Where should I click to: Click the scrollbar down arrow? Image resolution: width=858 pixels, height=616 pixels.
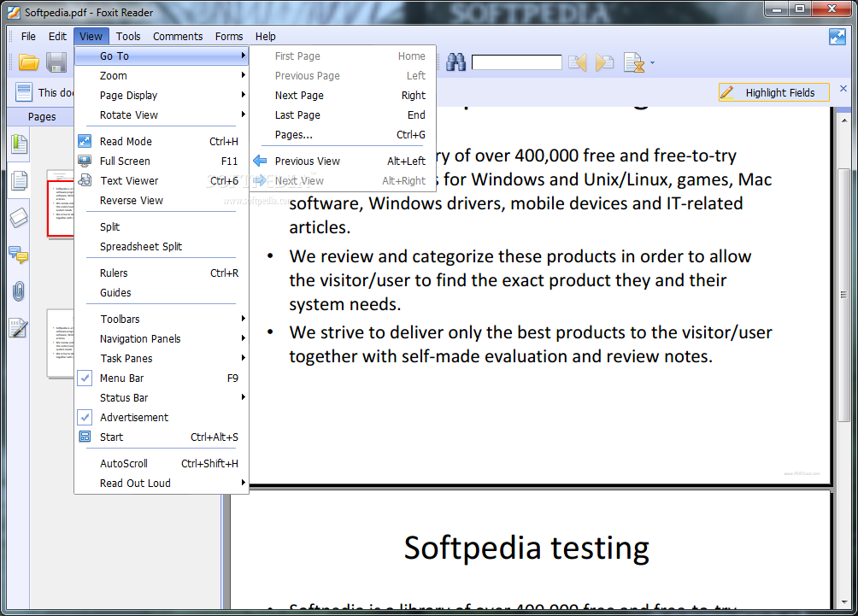[x=843, y=602]
